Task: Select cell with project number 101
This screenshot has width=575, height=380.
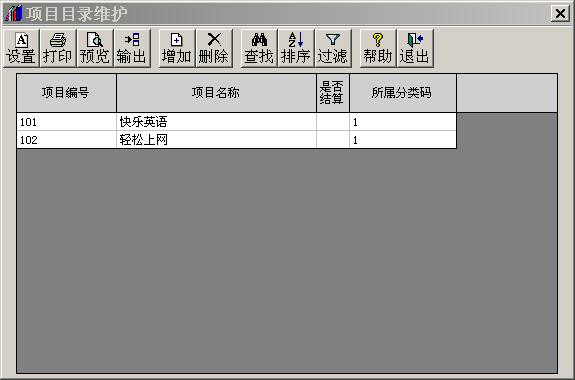Action: pyautogui.click(x=66, y=122)
